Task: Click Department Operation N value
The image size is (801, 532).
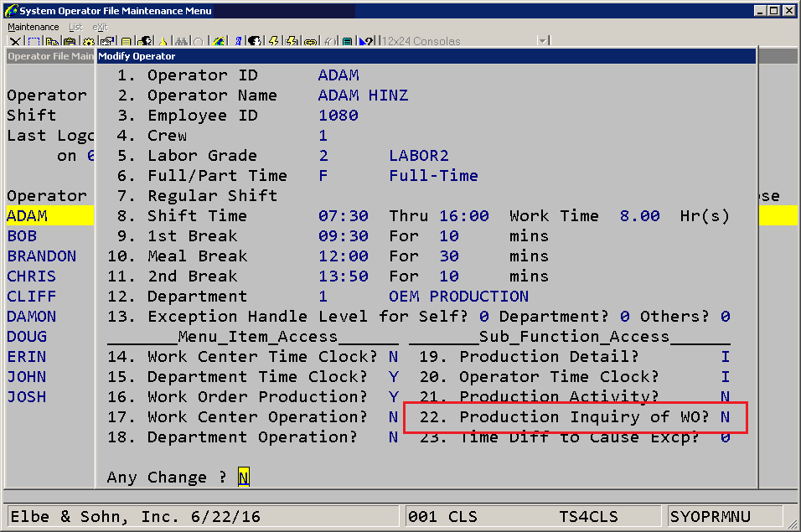Action: tap(393, 437)
